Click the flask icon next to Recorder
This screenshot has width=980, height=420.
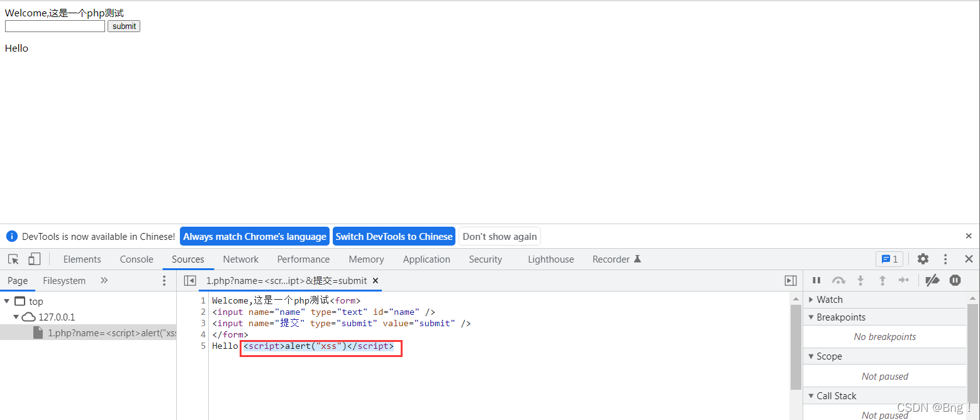[x=637, y=259]
